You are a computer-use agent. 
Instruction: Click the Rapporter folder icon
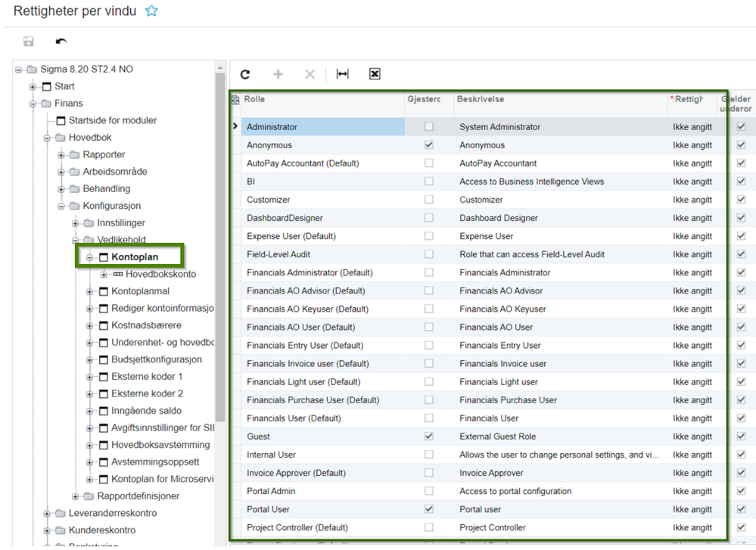[74, 155]
